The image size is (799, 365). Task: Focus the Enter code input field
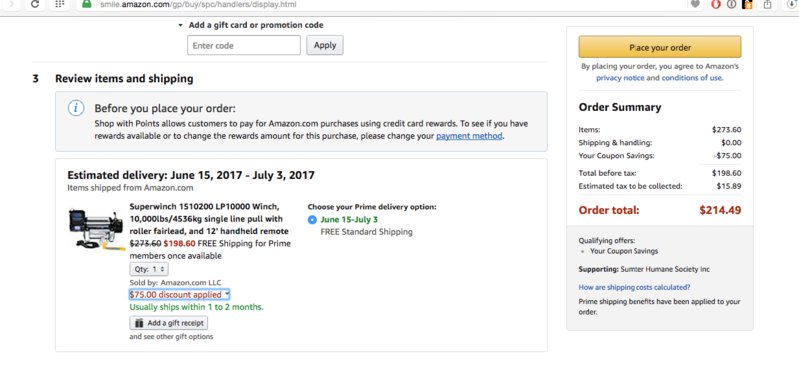click(244, 45)
